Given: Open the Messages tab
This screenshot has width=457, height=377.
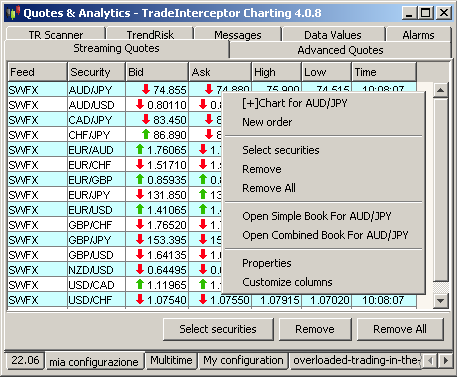Looking at the screenshot, I should point(238,34).
